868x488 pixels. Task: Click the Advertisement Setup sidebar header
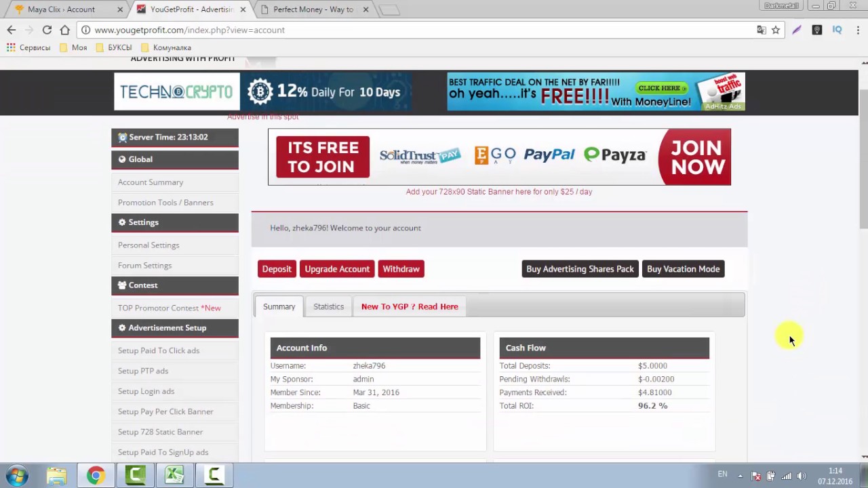(x=175, y=328)
